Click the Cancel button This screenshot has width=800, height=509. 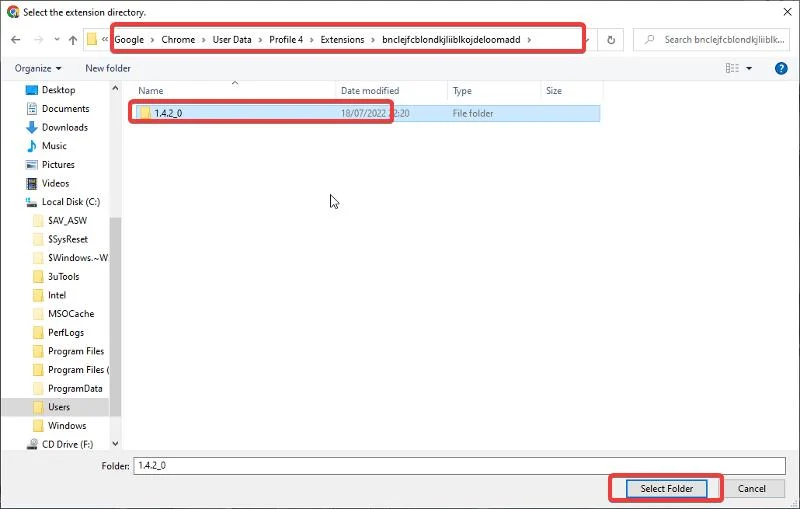(752, 489)
